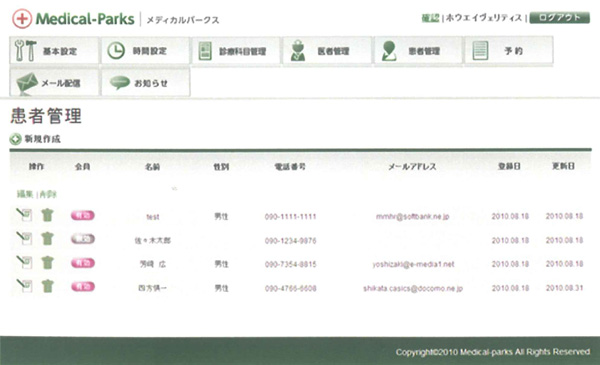600x365 pixels.
Task: Click 名前 column header
Action: click(152, 167)
